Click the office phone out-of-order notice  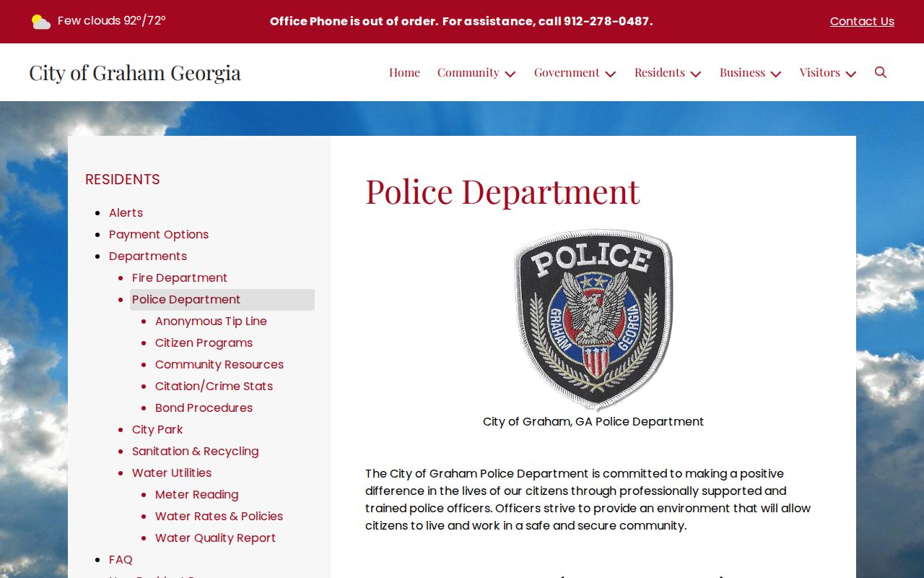461,22
